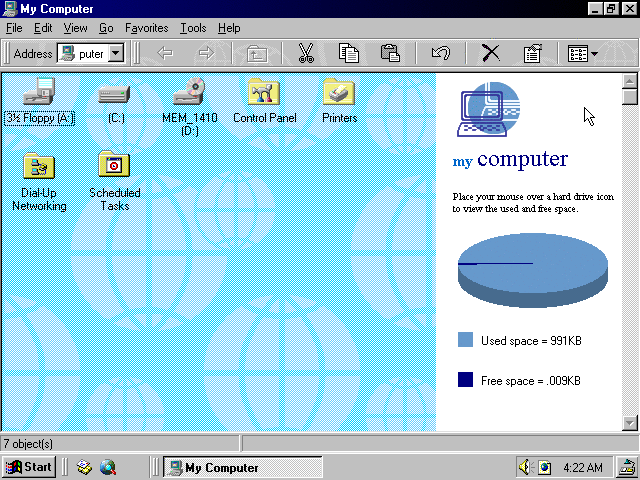Open the Views dropdown arrow
The image size is (640, 480).
(x=594, y=53)
